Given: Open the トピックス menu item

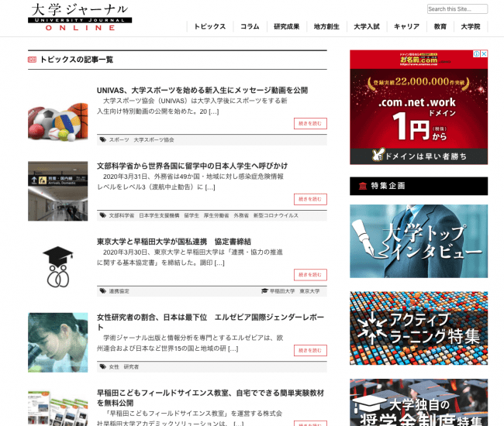Looking at the screenshot, I should (x=210, y=26).
